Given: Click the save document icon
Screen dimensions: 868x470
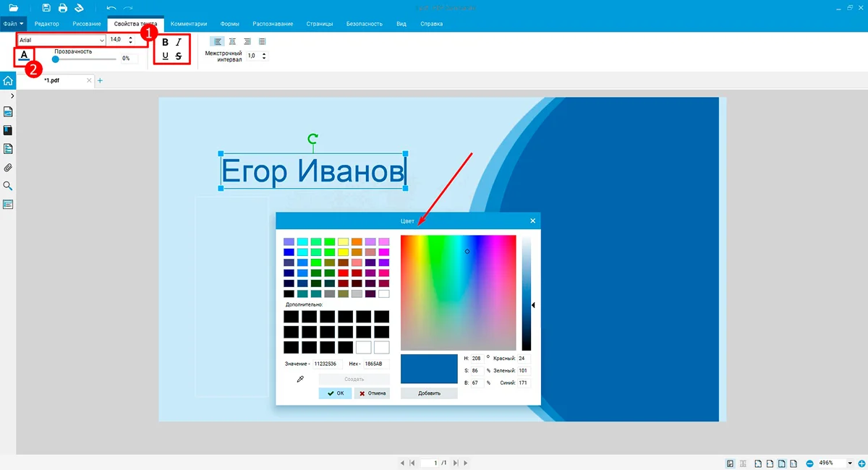Looking at the screenshot, I should tap(46, 8).
